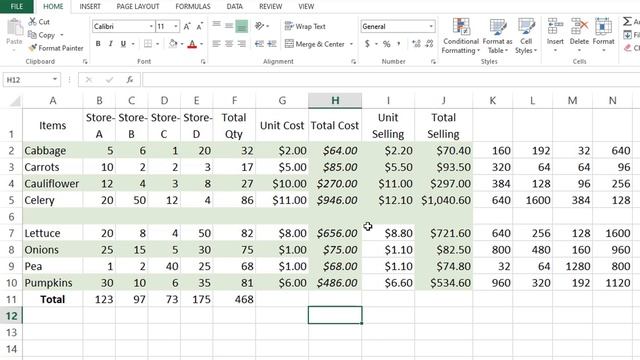Screen dimensions: 640x360
Task: Apply the red font color
Action: point(192,44)
